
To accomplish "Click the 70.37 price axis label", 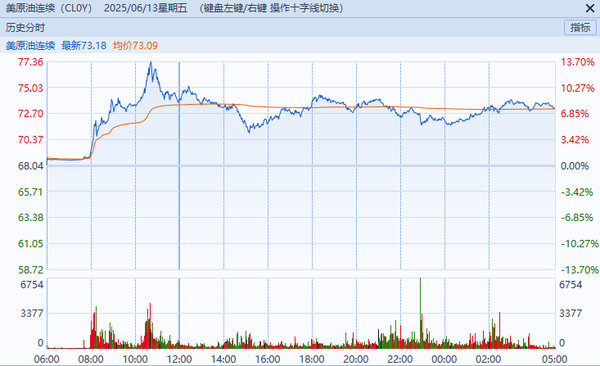I will 31,140.
